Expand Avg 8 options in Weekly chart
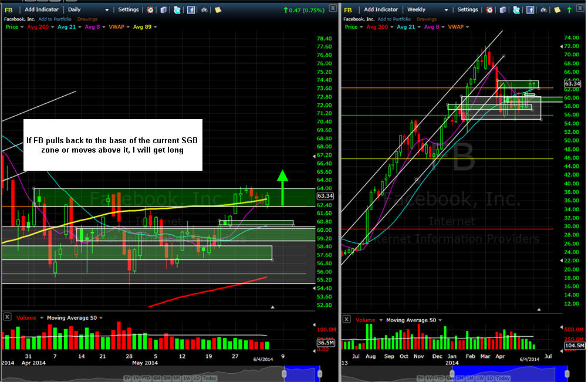Screen dimensions: 588x382 [443, 27]
